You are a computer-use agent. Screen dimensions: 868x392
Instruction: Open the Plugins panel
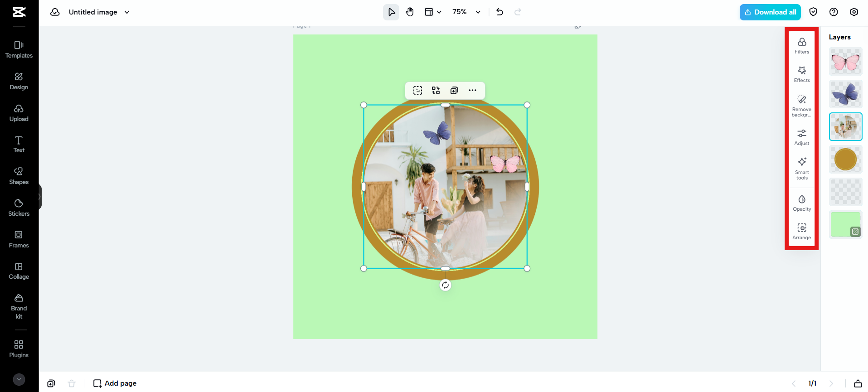click(19, 349)
